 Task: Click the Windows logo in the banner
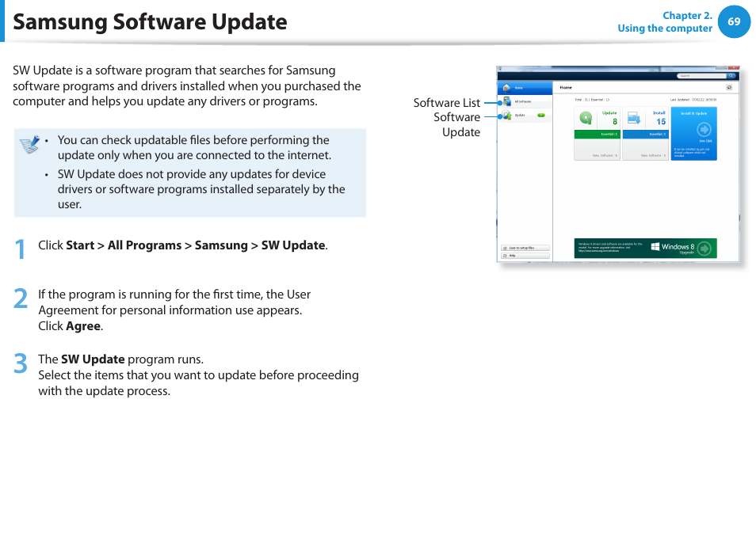point(655,246)
